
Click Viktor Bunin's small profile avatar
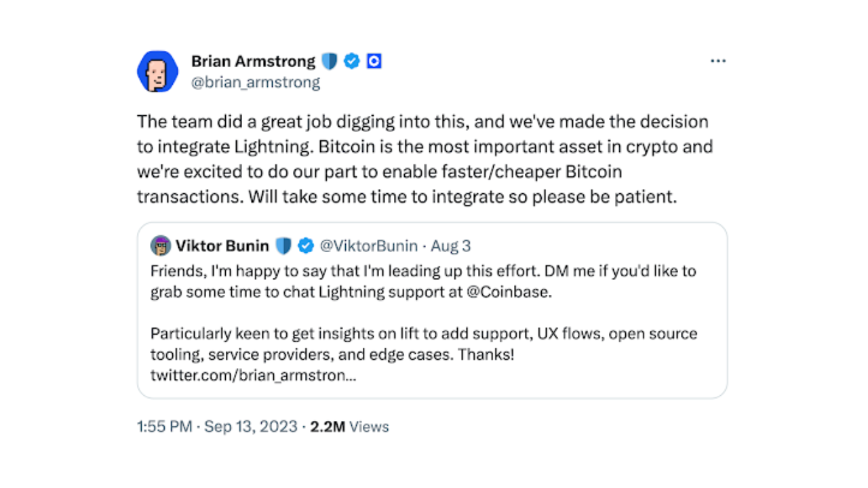(161, 245)
